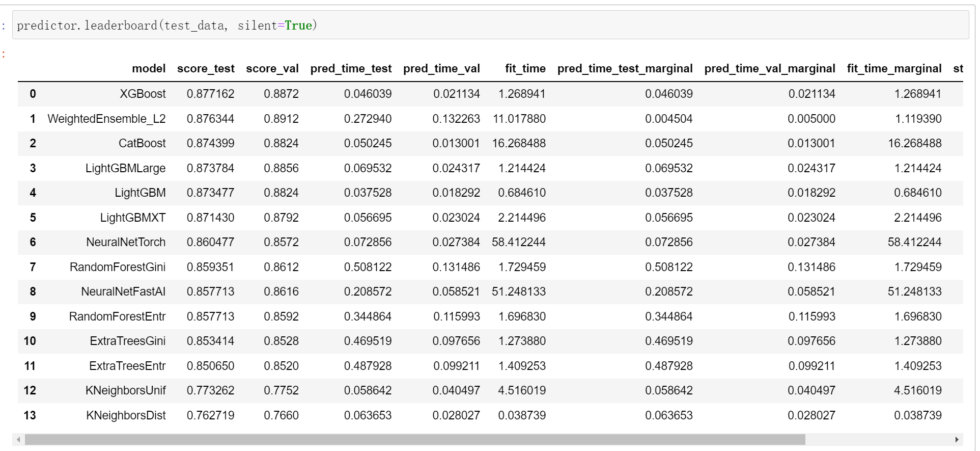Click the NeuralNetTorch model cell
The height and width of the screenshot is (451, 980).
point(126,242)
